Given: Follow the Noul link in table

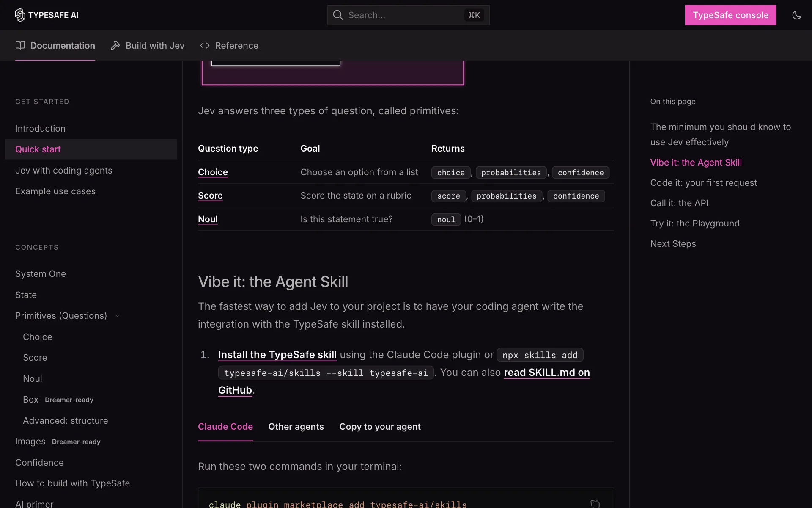Looking at the screenshot, I should click(x=208, y=219).
